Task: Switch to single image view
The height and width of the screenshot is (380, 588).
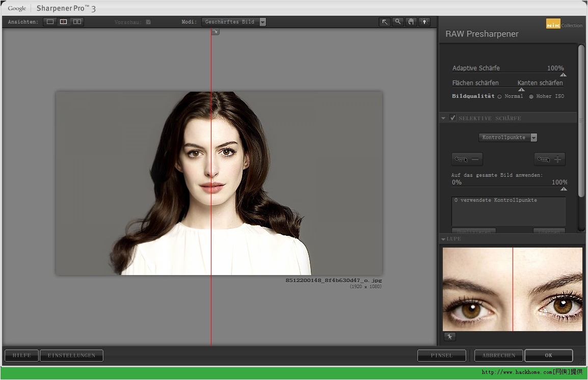Action: click(x=50, y=22)
